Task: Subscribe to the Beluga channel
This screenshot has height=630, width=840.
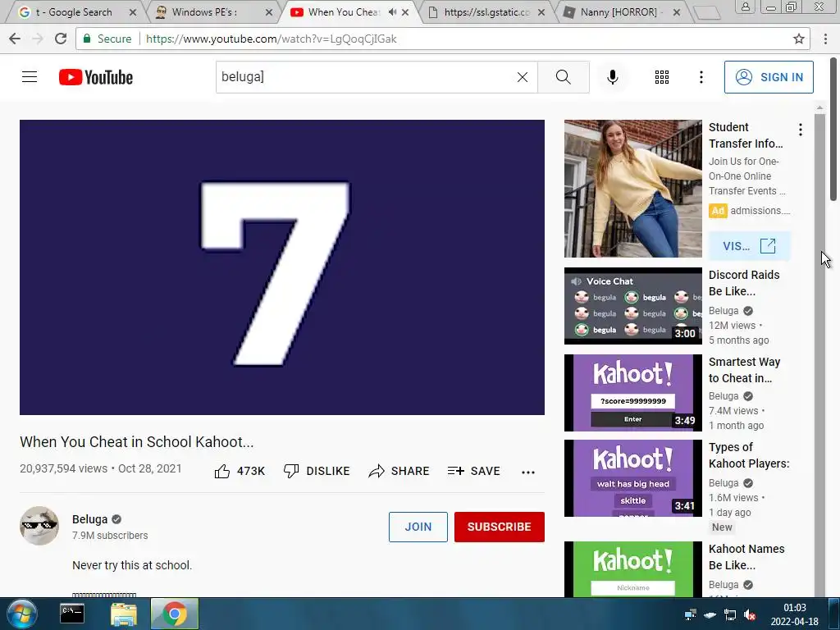Action: point(500,527)
